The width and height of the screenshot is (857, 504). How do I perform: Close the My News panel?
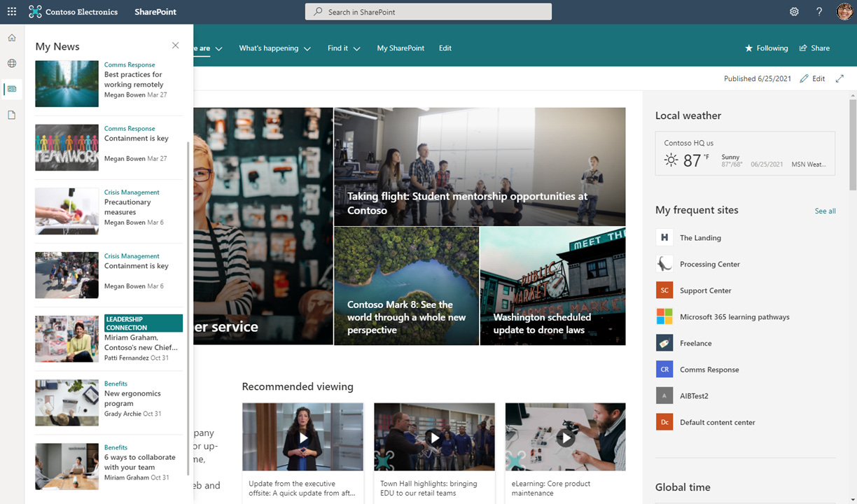[x=175, y=45]
